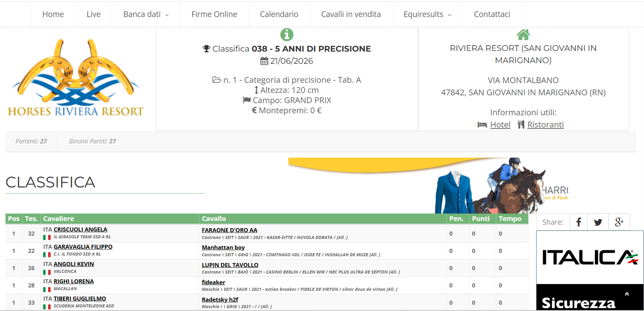This screenshot has width=644, height=311.
Task: Open rider CRISCUOLI ANGELA profile
Action: 80,229
